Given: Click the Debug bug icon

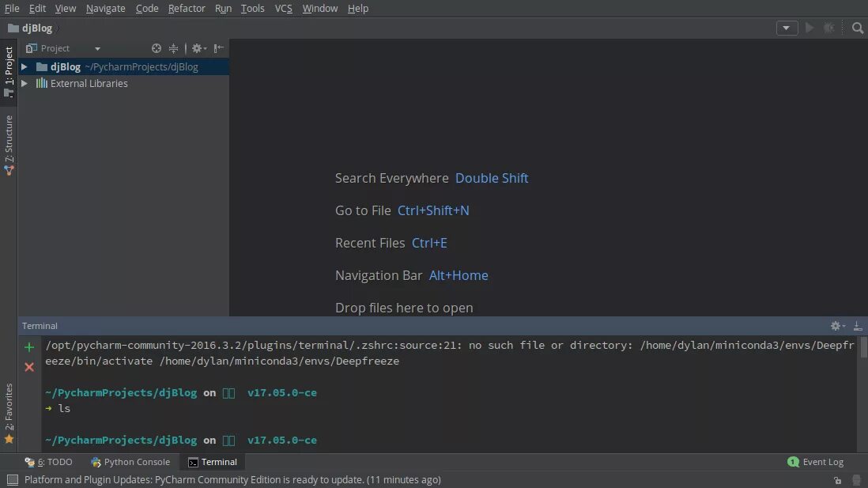Looking at the screenshot, I should [x=828, y=28].
